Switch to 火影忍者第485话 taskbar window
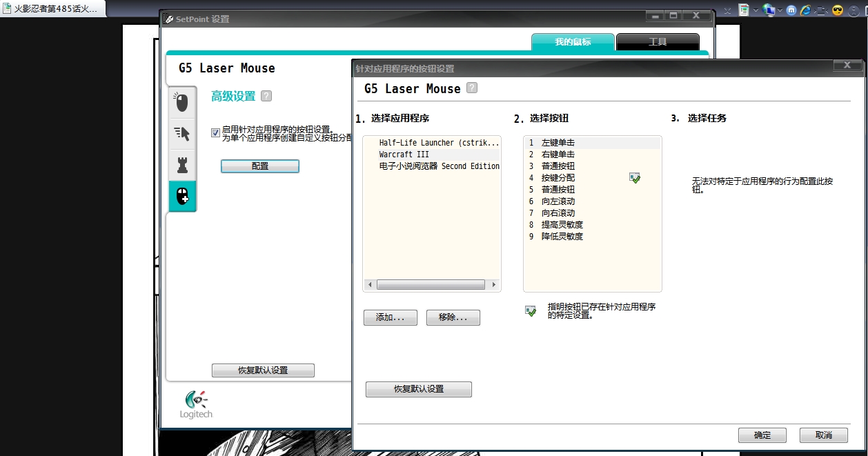The height and width of the screenshot is (456, 868). 53,9
